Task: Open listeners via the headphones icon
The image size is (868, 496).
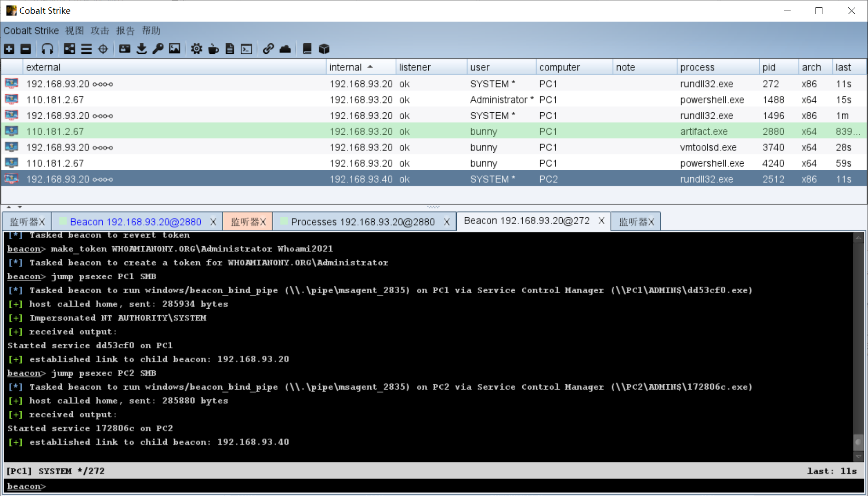Action: click(47, 49)
